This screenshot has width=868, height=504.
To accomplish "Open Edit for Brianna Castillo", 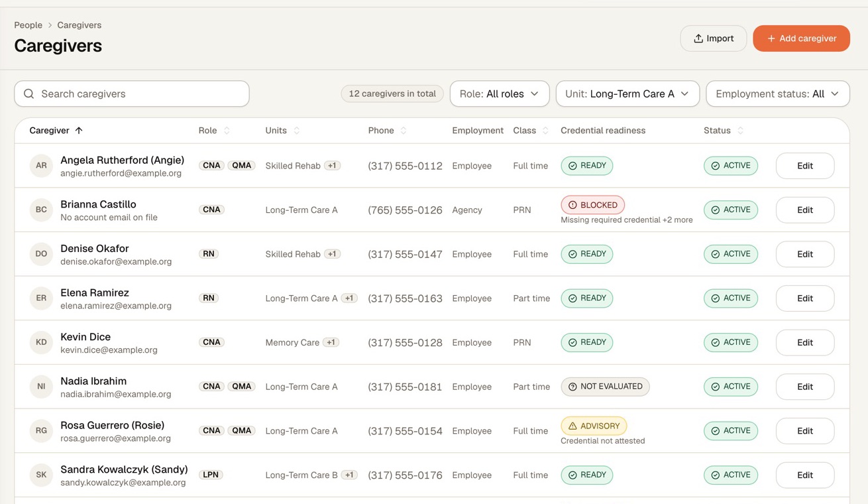I will 805,210.
